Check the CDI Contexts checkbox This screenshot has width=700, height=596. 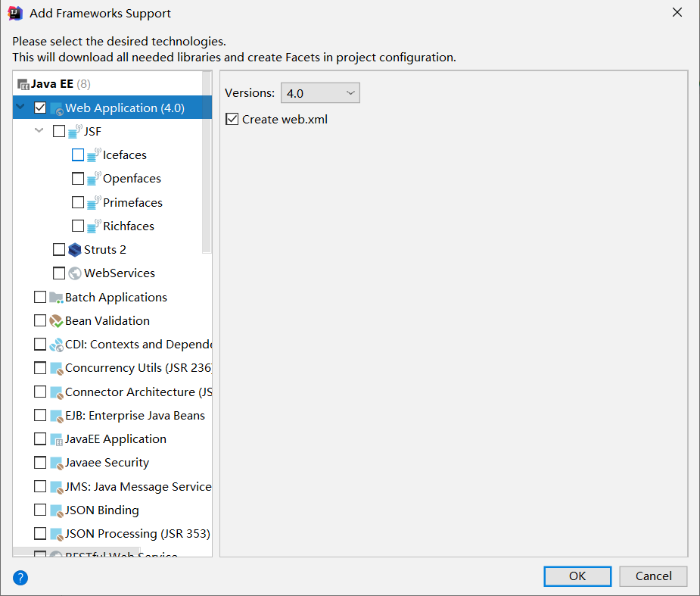[40, 344]
